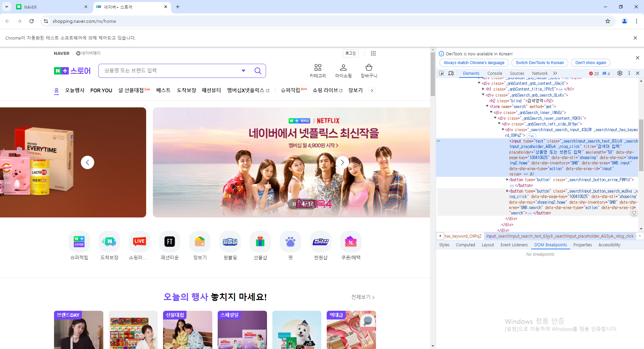Click the DevTools issues count badge
Viewport: 644px width, 349px height.
(606, 73)
